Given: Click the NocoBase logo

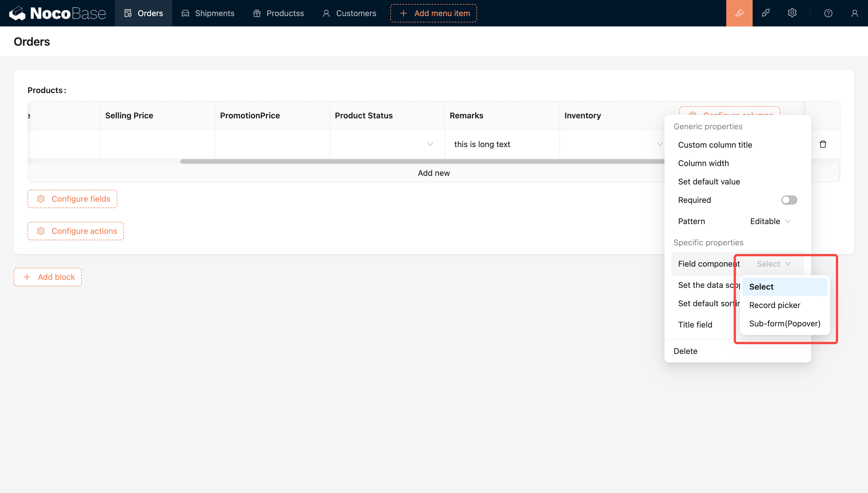Looking at the screenshot, I should pos(57,13).
